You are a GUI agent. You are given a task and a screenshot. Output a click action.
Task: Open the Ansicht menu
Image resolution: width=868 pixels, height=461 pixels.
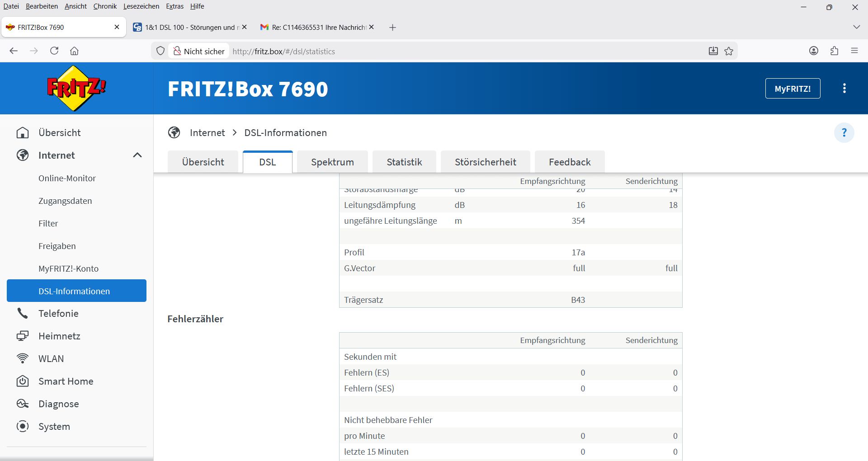tap(75, 6)
